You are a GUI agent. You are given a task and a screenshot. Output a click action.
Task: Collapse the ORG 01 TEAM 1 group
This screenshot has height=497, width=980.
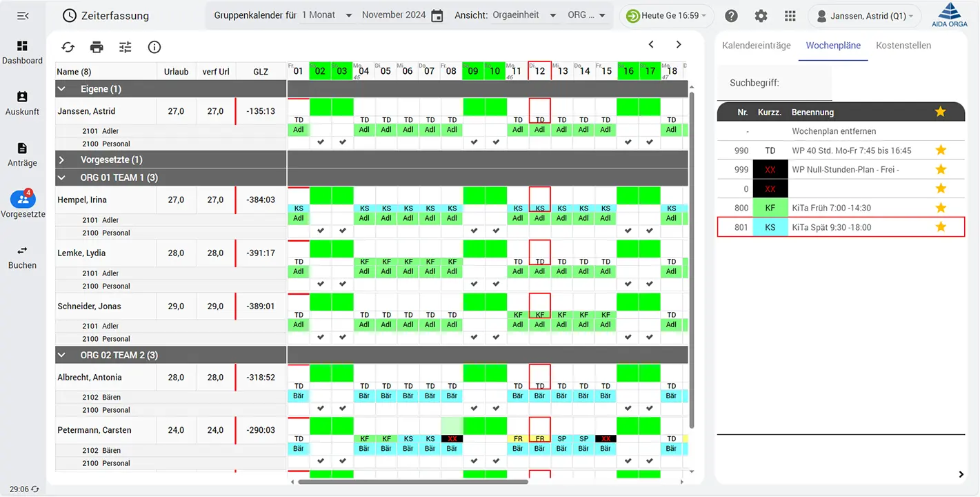point(61,178)
